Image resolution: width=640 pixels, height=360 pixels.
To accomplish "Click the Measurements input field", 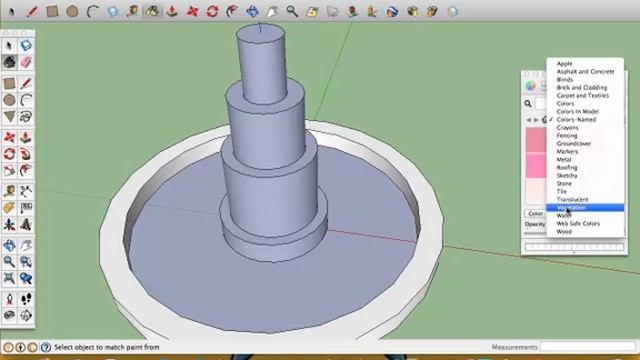I will point(588,347).
